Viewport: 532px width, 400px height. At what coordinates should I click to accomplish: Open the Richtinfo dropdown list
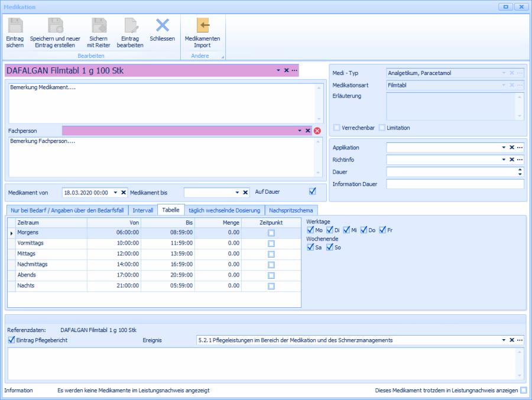[x=504, y=160]
